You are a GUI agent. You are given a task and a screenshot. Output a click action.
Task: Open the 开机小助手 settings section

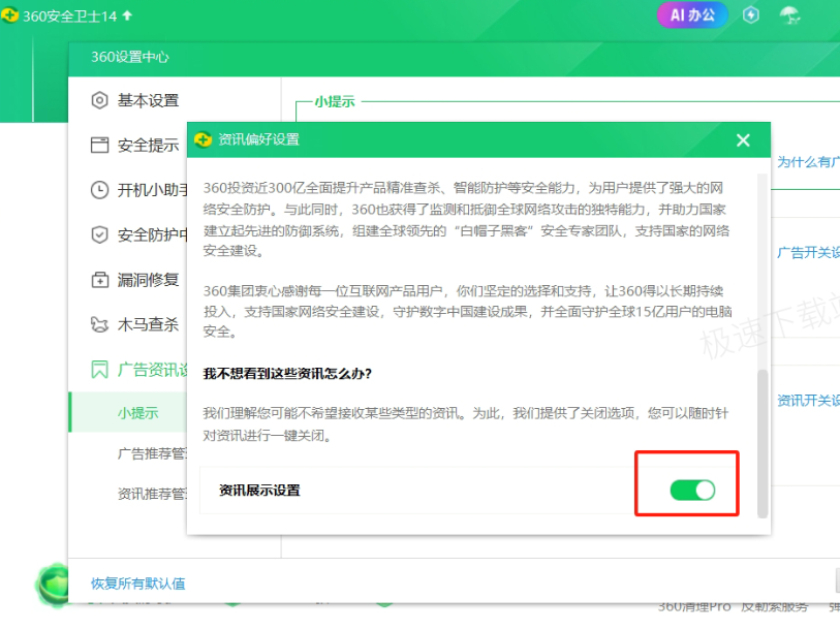[153, 190]
